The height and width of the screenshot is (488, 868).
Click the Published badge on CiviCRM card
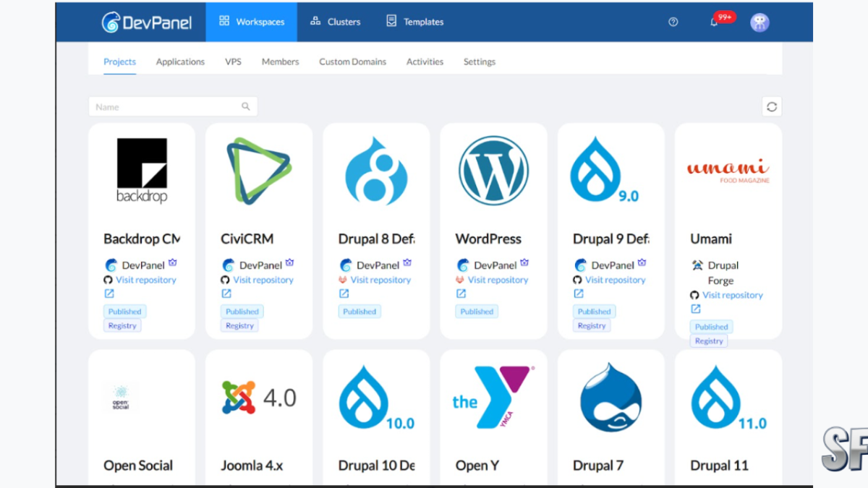[242, 311]
